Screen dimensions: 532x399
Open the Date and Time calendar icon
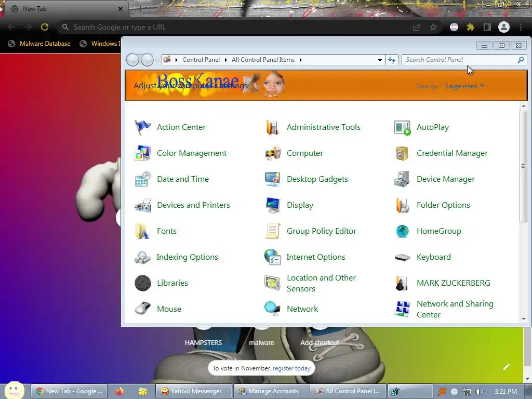click(142, 179)
